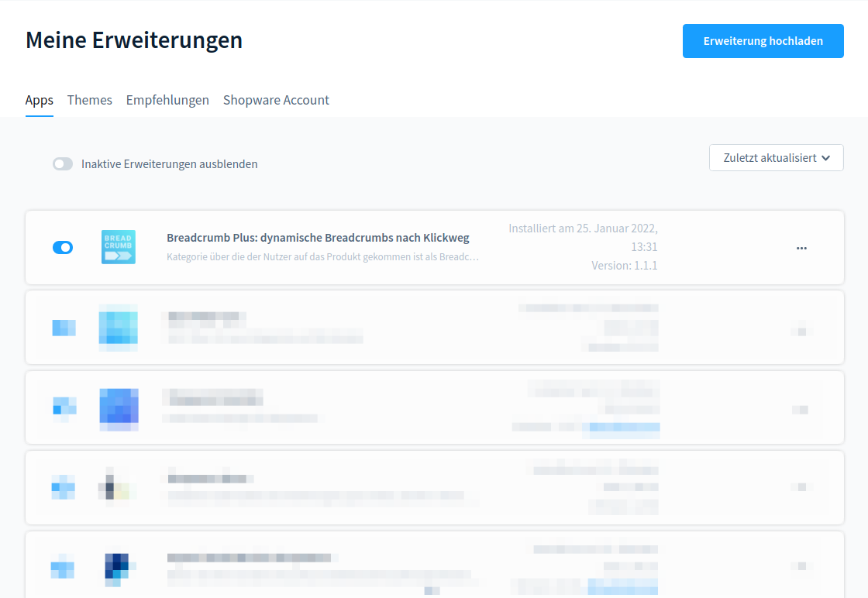This screenshot has width=868, height=598.
Task: Open the 'Zuletzt aktualisiert' sort dropdown
Action: (x=776, y=158)
